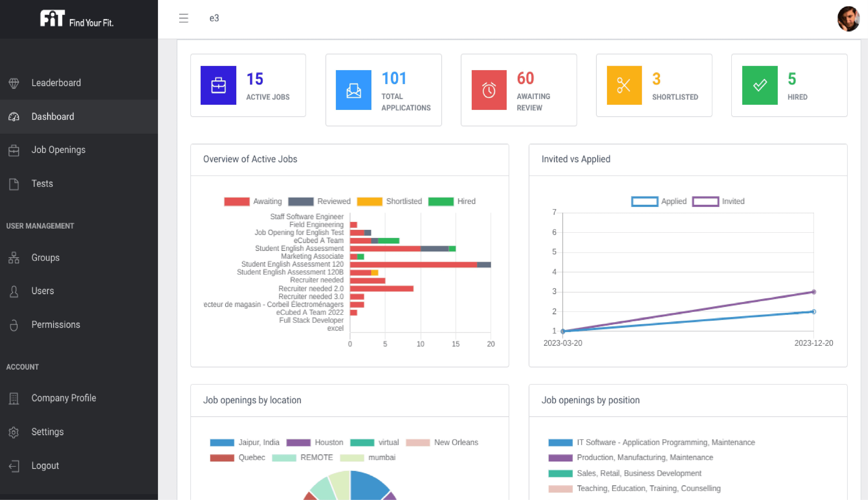Click the Job Openings briefcase icon
The height and width of the screenshot is (500, 868).
[14, 150]
